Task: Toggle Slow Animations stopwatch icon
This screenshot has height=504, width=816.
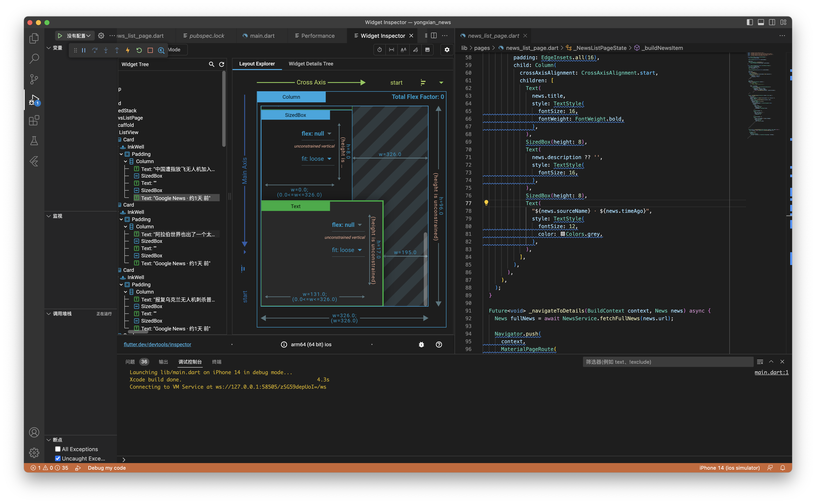Action: point(380,50)
